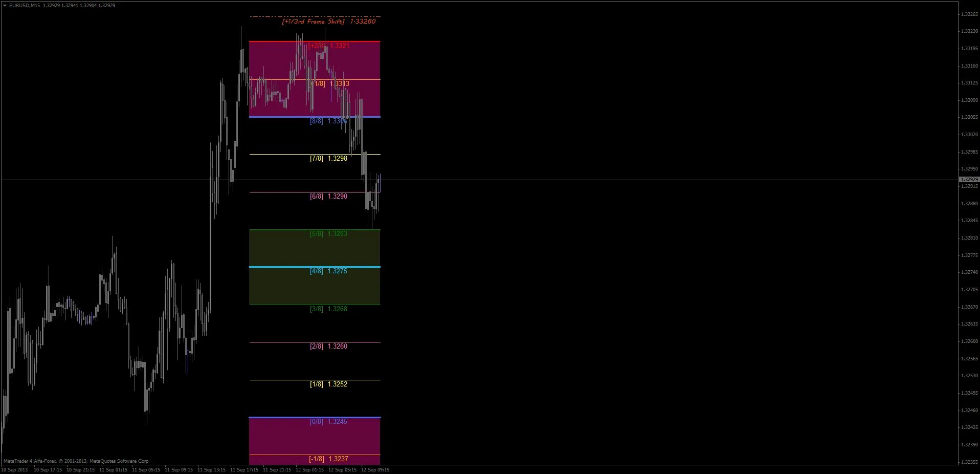This screenshot has height=474, width=980.
Task: Click the 11 Sep 13:15 time label
Action: tap(211, 470)
